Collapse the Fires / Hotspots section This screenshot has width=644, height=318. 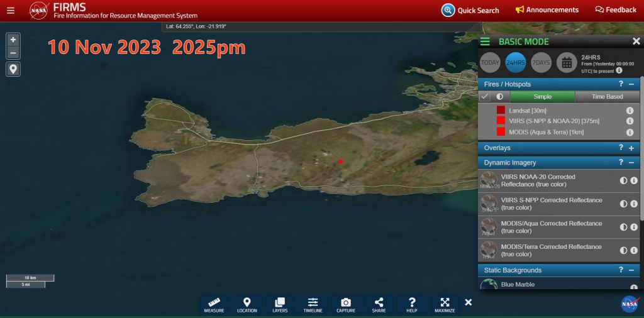coord(631,84)
